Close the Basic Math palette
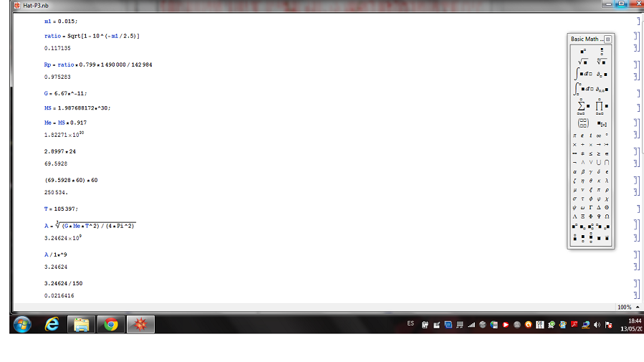The image size is (644, 362). click(x=608, y=39)
